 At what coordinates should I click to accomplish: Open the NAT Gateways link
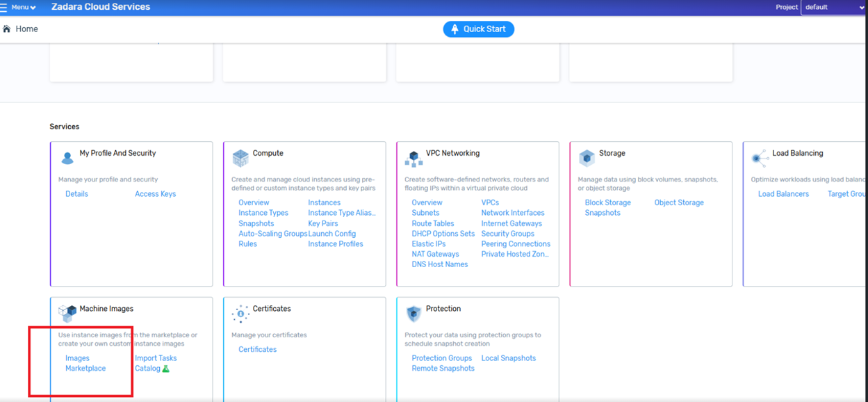coord(435,255)
